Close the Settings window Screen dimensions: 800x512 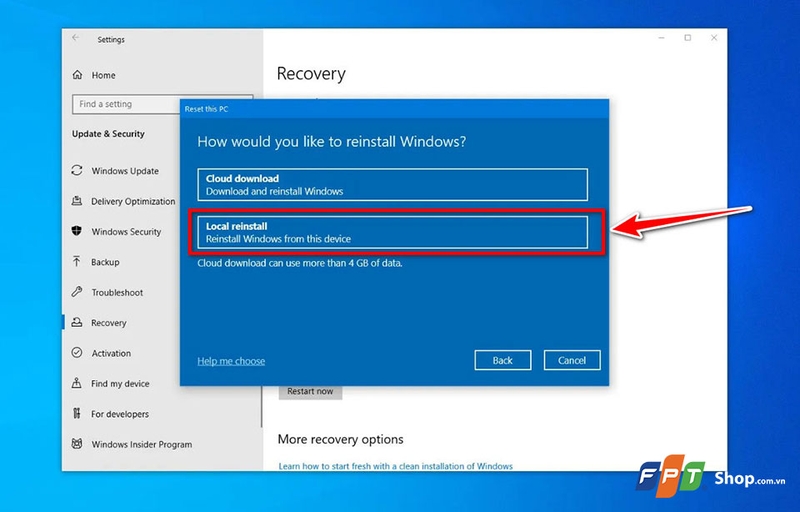pos(714,38)
